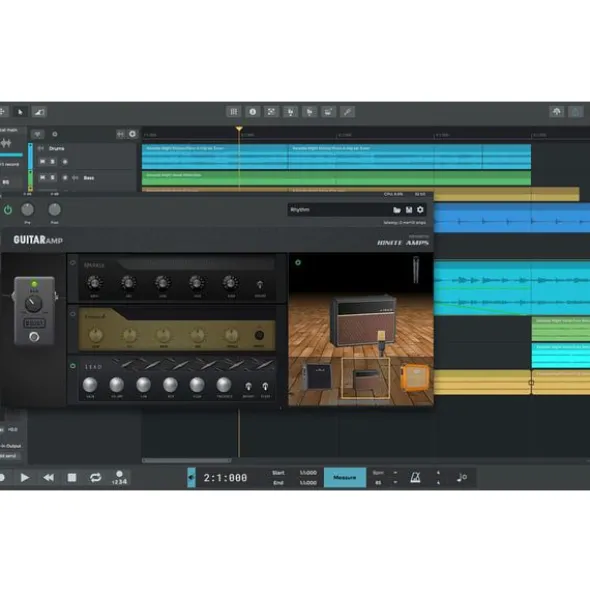Click the upper time signature arrow
590x591 pixels.
[438, 473]
